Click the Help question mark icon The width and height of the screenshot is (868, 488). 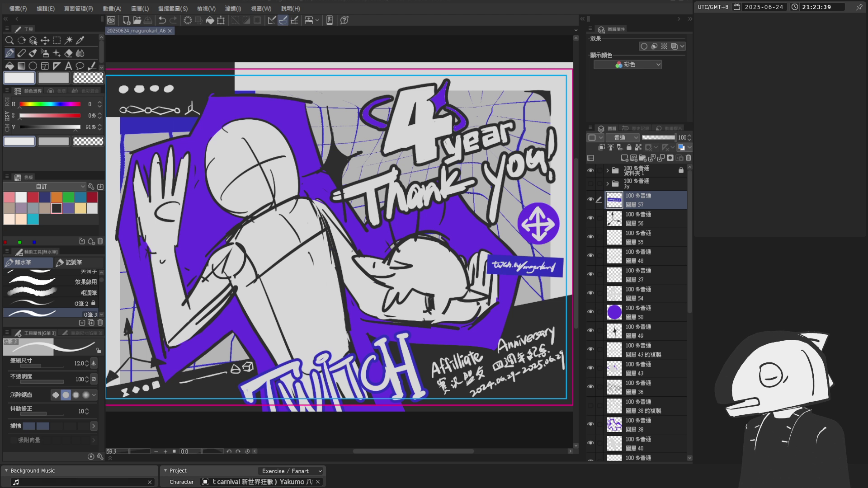[x=344, y=20]
